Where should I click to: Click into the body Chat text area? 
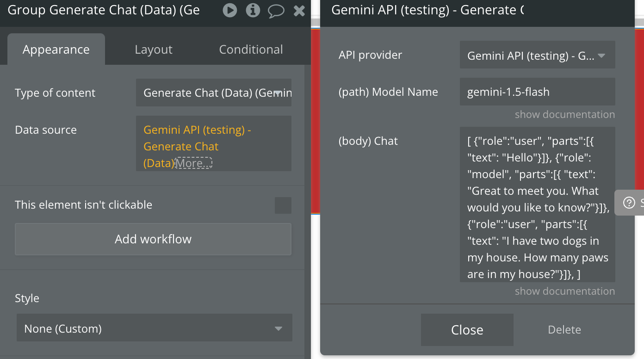click(537, 204)
